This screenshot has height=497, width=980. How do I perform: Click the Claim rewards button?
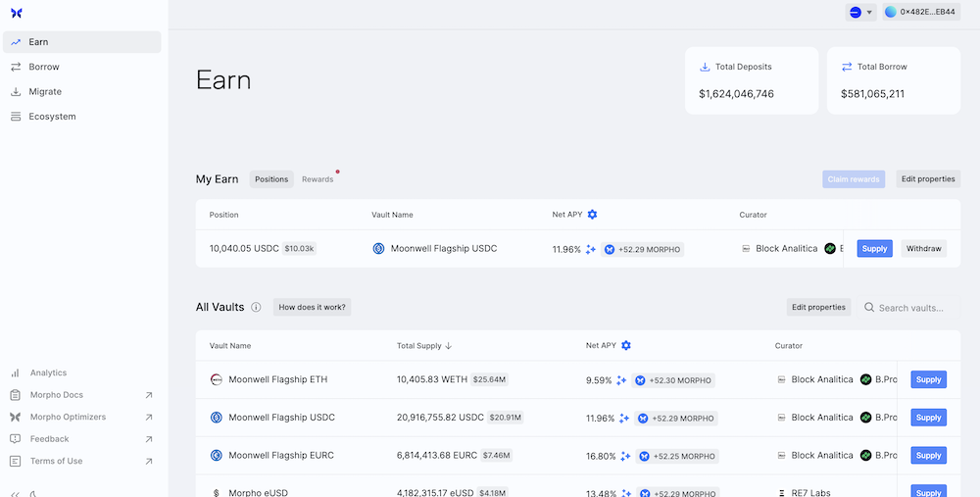tap(854, 179)
